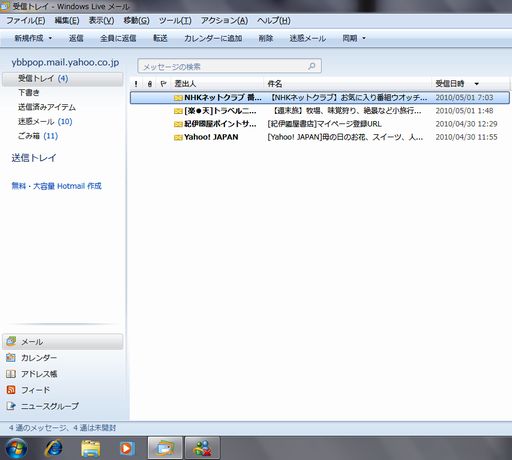Click the メール icon in bottom navigation
Viewport: 512px width, 460px height.
point(11,341)
